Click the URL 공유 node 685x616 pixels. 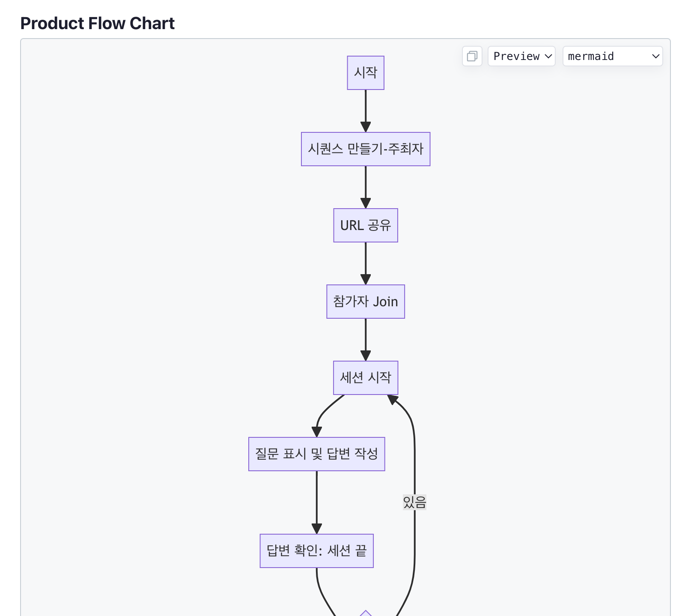click(366, 225)
